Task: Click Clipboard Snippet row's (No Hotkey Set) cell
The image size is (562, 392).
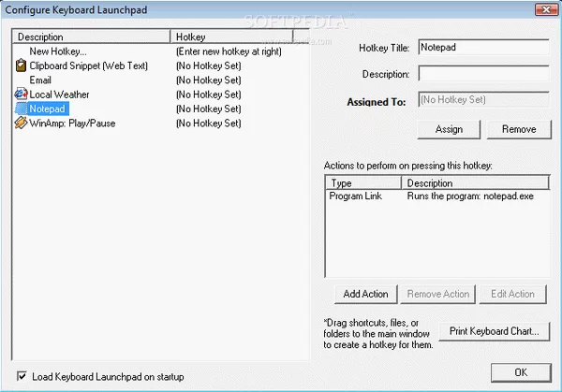Action: (x=209, y=65)
